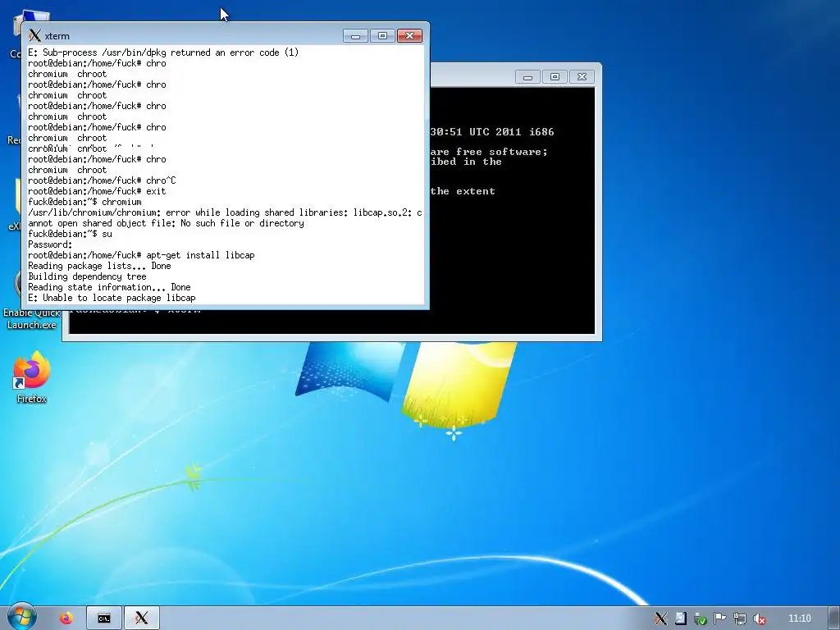This screenshot has height=630, width=840.
Task: Click the 'fuck@debian:~$ chromium' line
Action: coord(84,202)
